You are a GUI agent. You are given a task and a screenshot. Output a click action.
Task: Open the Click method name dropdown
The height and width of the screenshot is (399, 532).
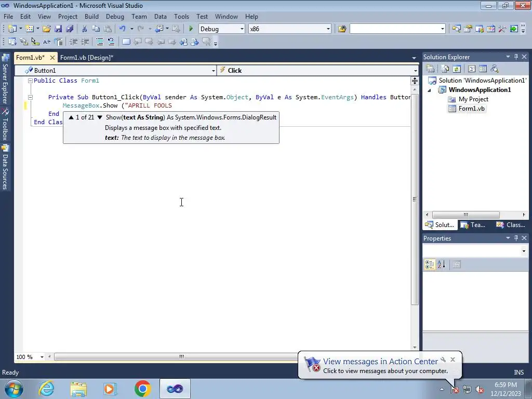pos(415,71)
